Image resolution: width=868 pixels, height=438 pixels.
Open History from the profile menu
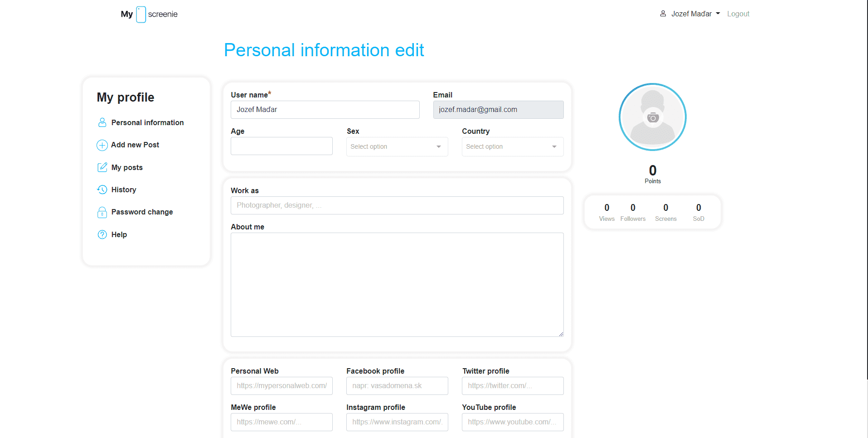(x=124, y=190)
